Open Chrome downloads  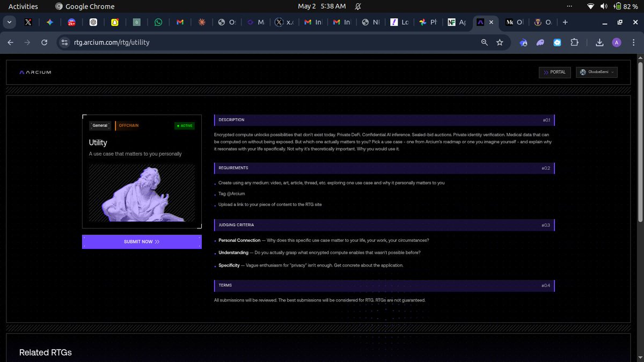pyautogui.click(x=599, y=42)
